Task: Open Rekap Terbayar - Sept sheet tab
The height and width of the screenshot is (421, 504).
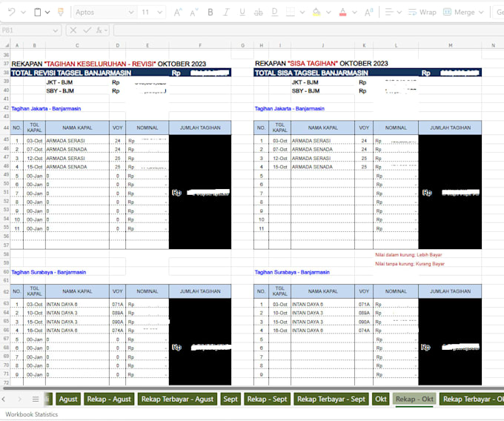Action: tap(331, 400)
